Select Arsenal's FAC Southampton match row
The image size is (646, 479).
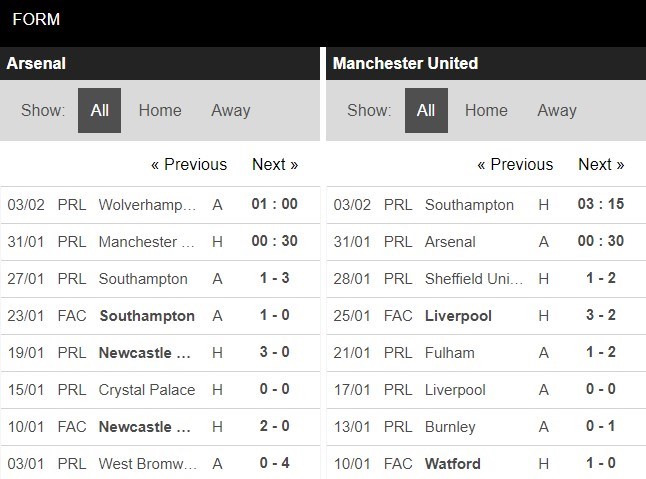160,316
